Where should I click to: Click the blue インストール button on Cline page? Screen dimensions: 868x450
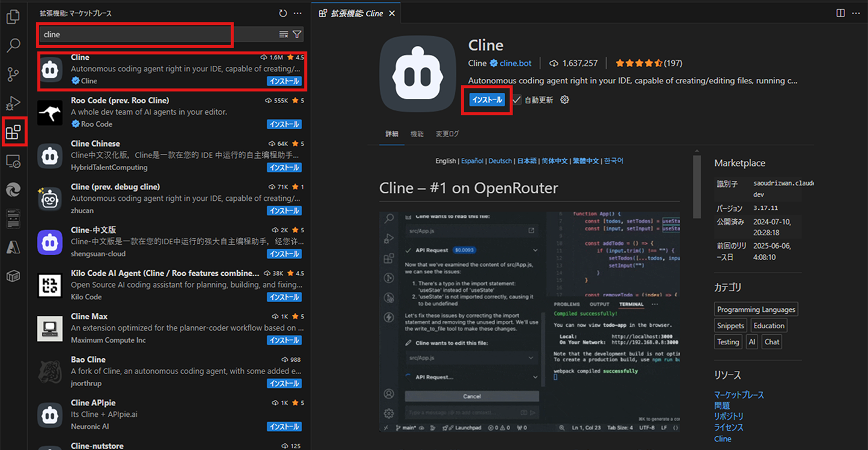[487, 100]
